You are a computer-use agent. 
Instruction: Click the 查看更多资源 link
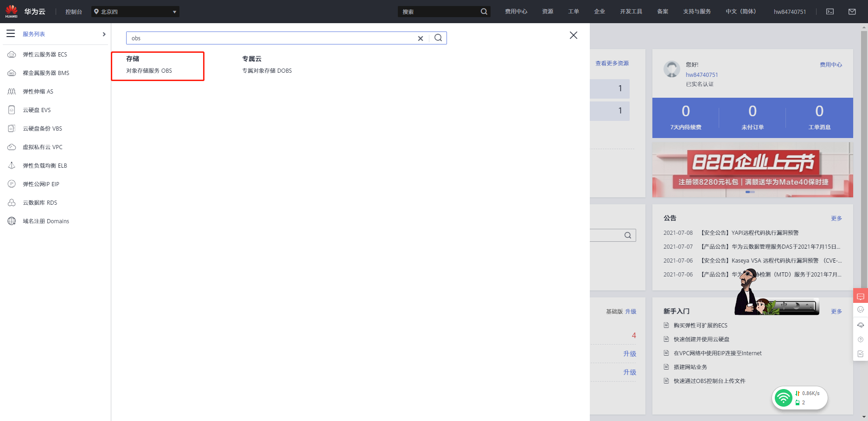click(612, 63)
